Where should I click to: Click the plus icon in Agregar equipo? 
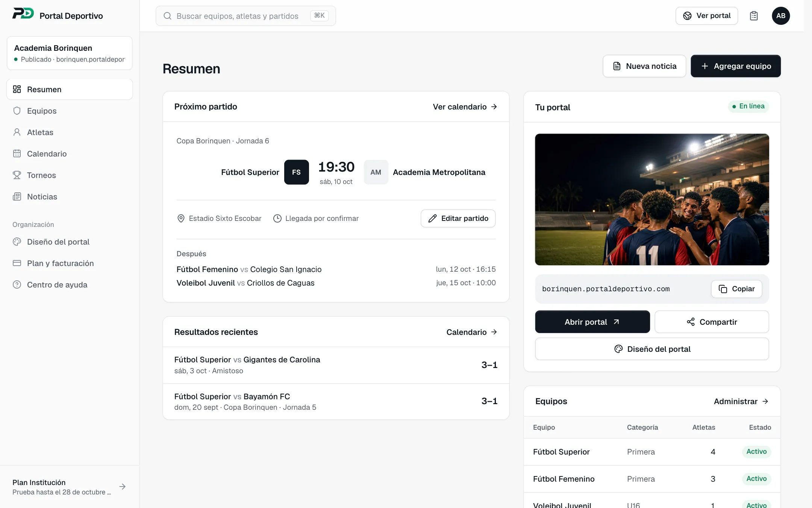point(705,66)
